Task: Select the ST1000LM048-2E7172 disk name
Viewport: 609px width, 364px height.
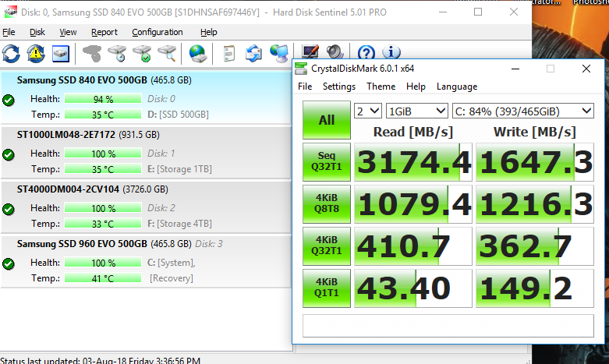Action: coord(66,135)
